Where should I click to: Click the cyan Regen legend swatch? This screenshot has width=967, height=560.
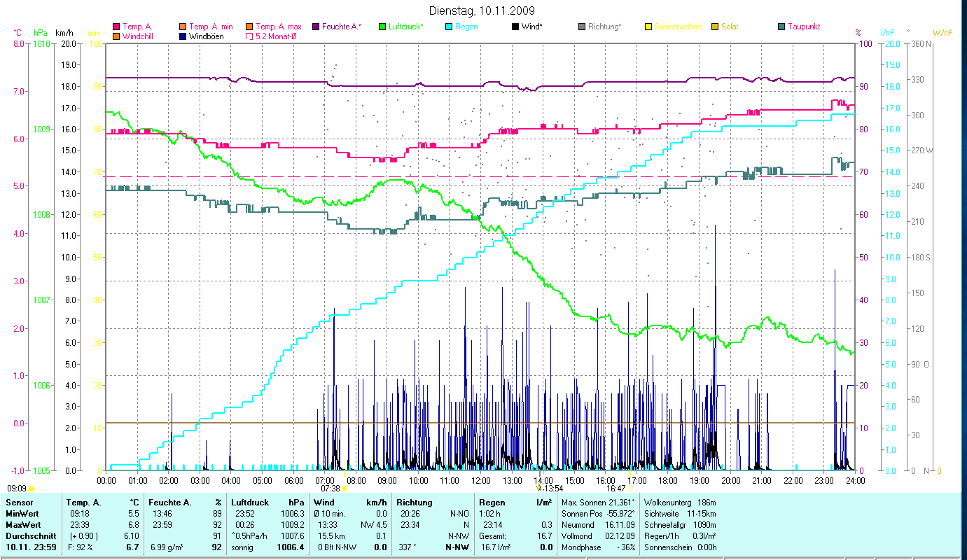(x=449, y=27)
